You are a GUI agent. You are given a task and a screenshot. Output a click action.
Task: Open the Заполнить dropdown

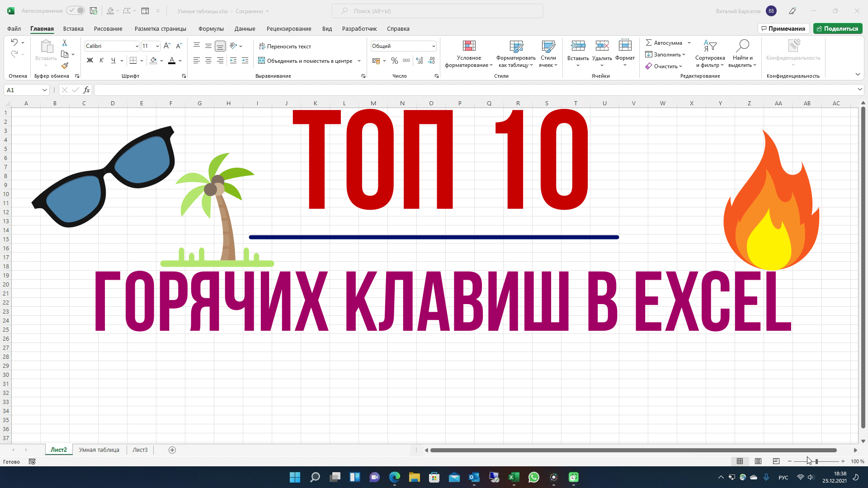coord(665,55)
